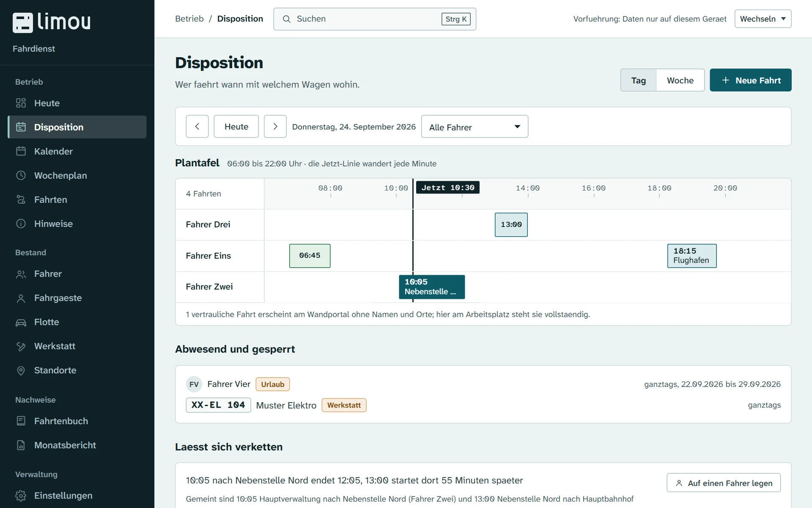Go to the previous day arrow

point(197,127)
